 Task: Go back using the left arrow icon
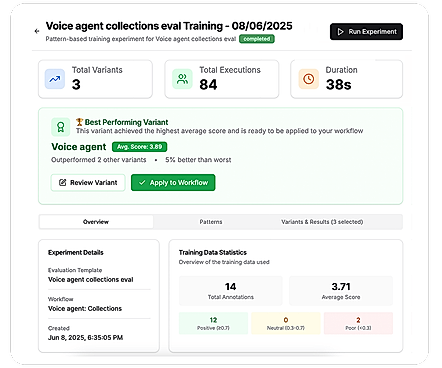tap(37, 31)
